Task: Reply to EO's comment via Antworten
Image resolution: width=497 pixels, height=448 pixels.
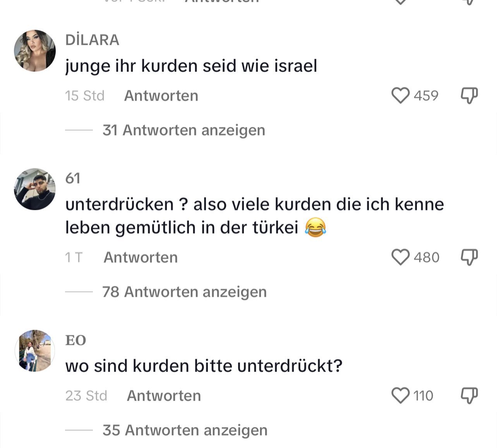Action: (x=164, y=396)
